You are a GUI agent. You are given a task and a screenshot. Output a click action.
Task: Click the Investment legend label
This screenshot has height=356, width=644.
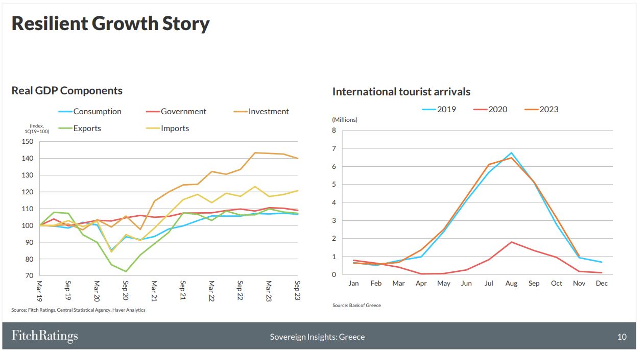[x=269, y=111]
